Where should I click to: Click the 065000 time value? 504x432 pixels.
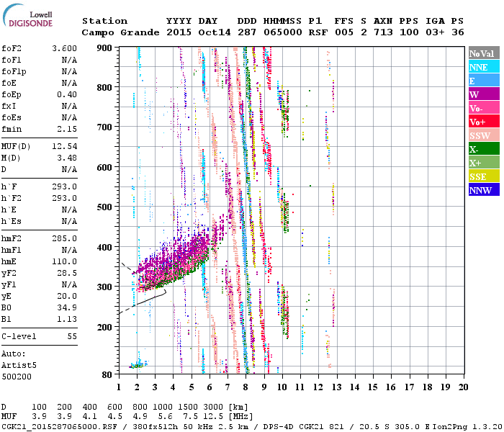[283, 32]
